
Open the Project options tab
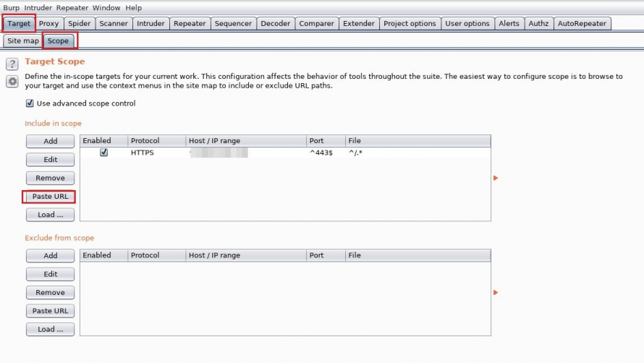410,23
